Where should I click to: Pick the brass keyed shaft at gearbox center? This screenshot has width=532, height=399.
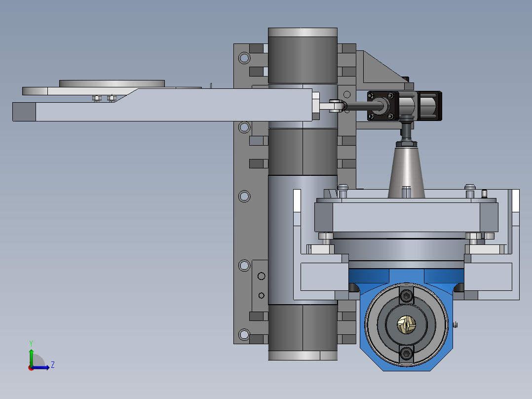pos(407,324)
